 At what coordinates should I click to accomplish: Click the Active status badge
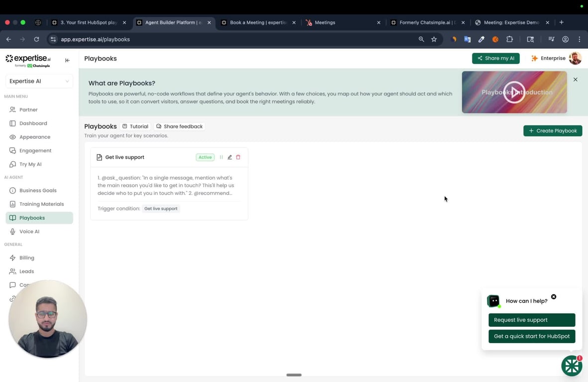[x=205, y=157]
